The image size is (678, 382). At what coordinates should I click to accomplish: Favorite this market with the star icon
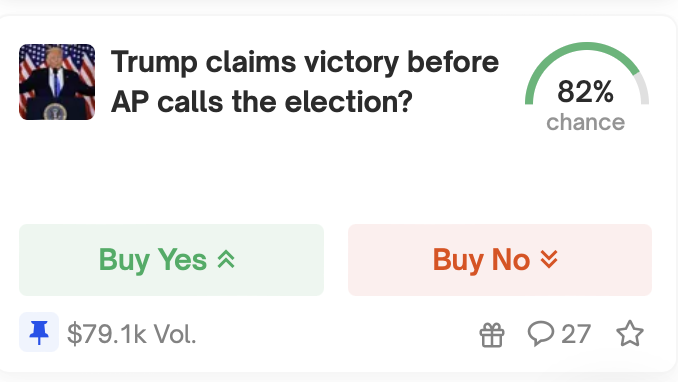pyautogui.click(x=630, y=334)
